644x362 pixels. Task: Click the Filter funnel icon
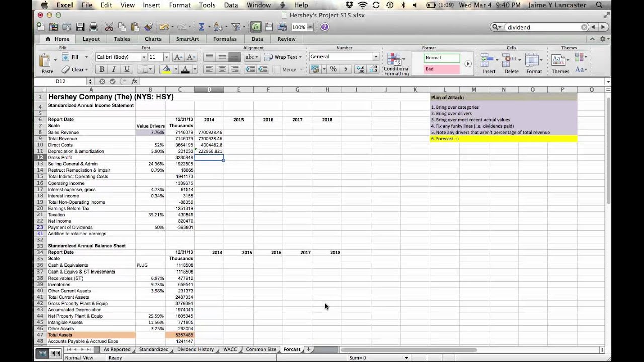pos(235,27)
